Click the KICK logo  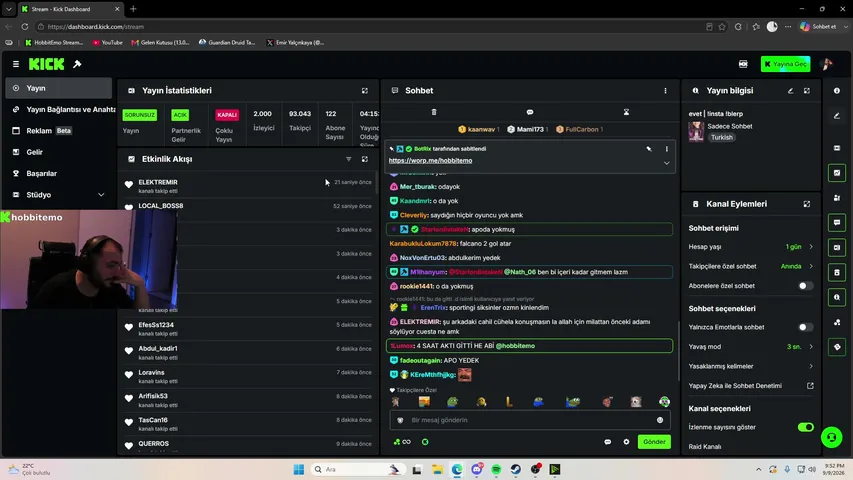point(46,64)
